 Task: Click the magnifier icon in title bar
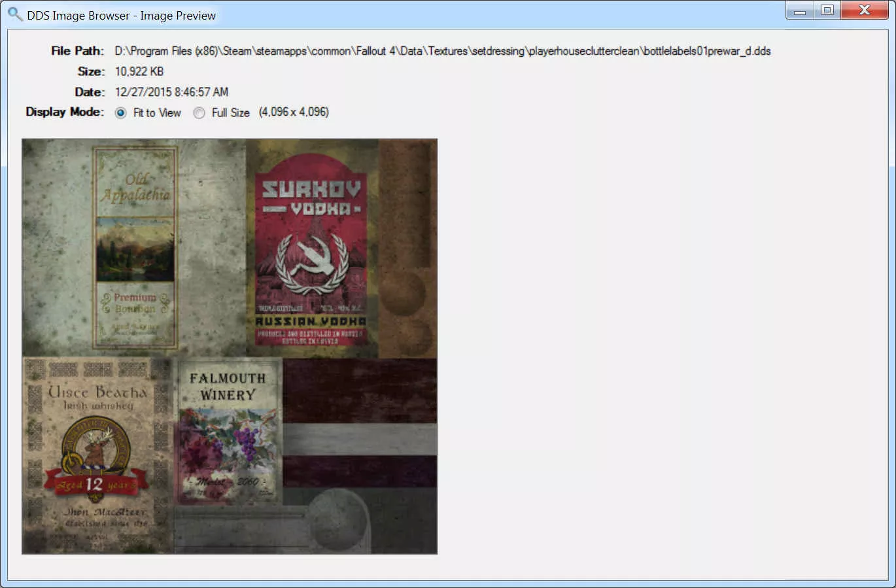pos(14,14)
